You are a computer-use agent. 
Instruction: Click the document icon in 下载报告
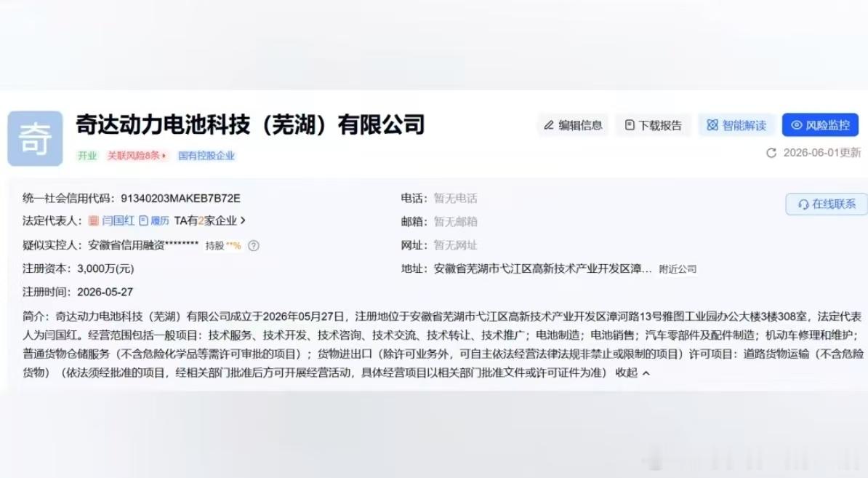point(630,125)
